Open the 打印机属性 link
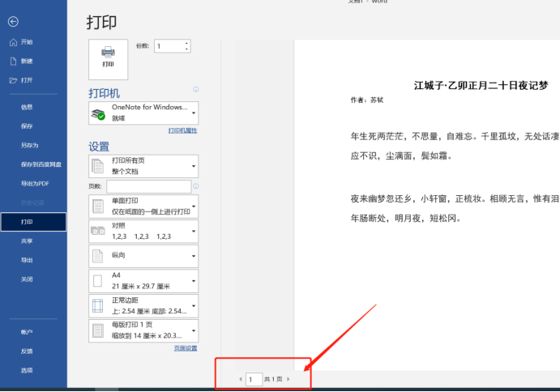 pyautogui.click(x=182, y=130)
